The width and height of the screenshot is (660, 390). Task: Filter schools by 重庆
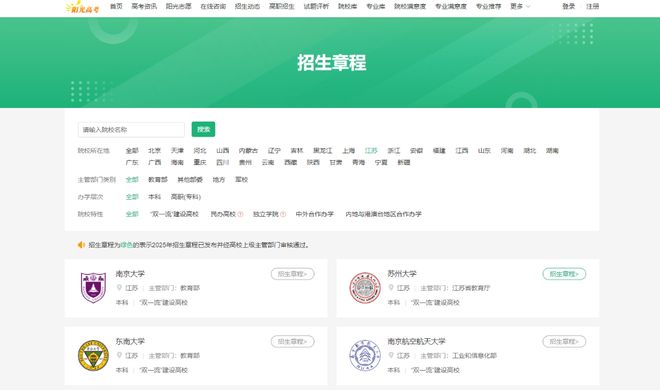pos(200,162)
